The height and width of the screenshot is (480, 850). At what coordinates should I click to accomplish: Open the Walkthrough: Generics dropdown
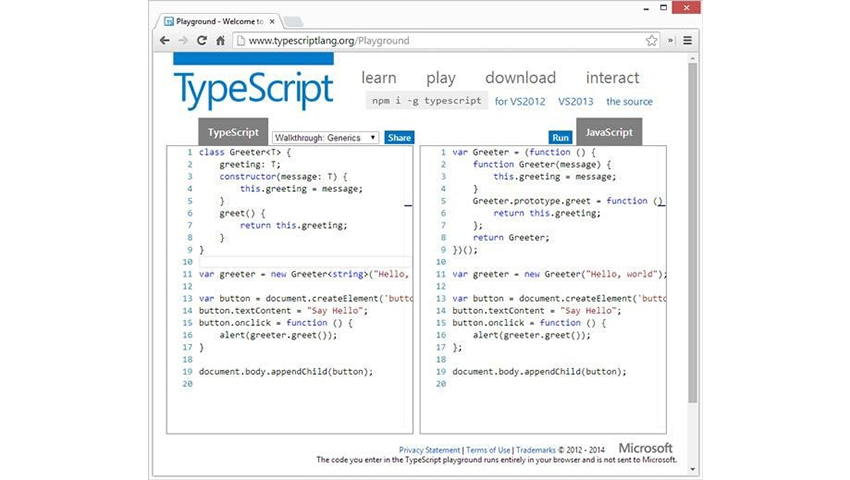(324, 137)
